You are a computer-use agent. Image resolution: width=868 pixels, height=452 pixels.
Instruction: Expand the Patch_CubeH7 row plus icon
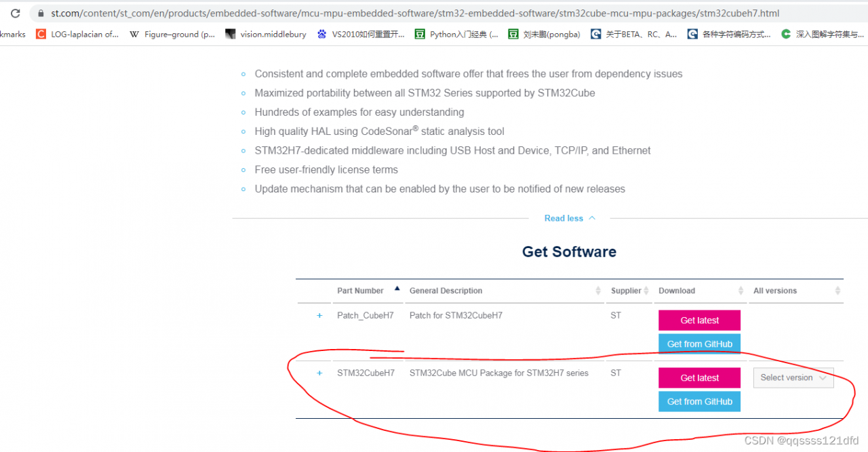click(x=319, y=316)
